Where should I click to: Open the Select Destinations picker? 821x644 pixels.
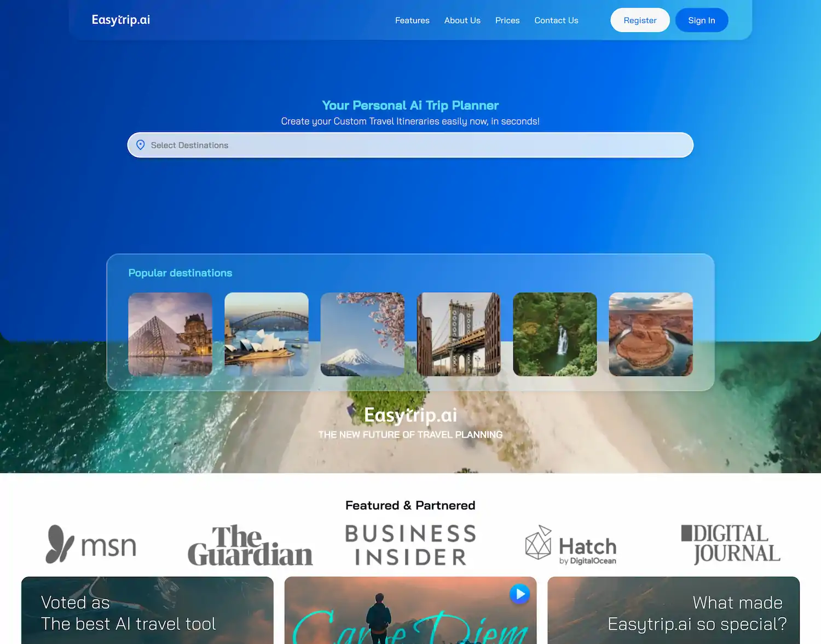410,144
